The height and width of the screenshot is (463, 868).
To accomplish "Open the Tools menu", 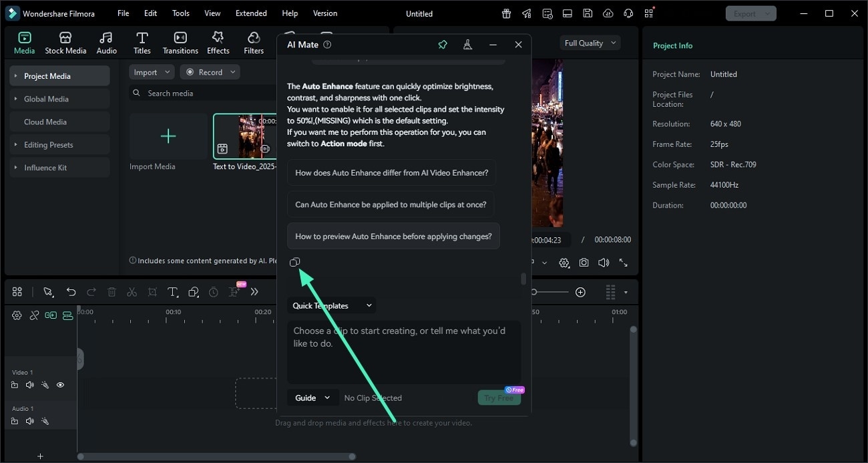I will [181, 13].
